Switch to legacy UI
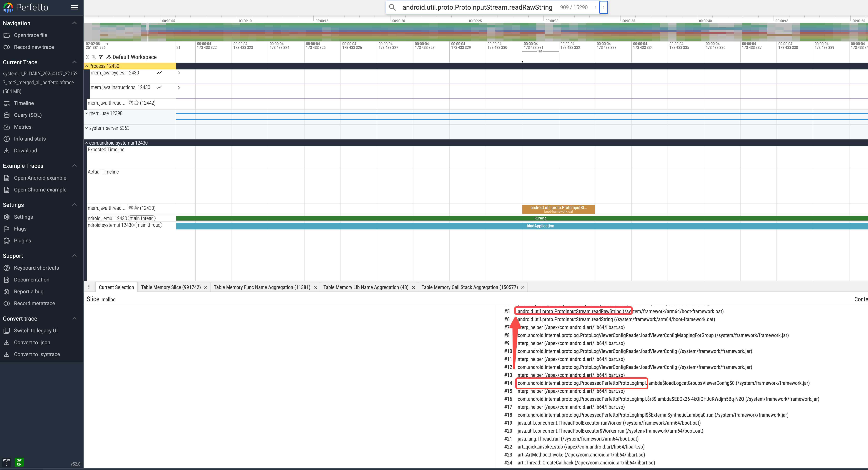 tap(35, 331)
